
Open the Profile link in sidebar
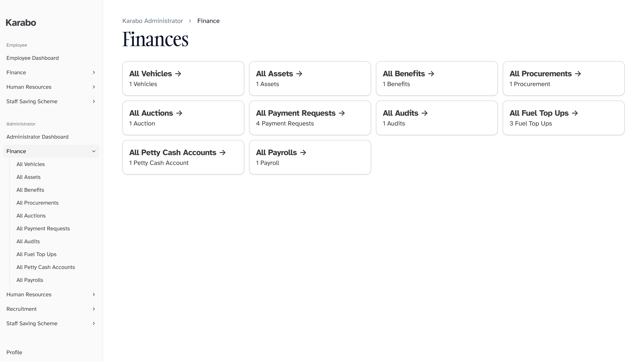click(x=14, y=352)
